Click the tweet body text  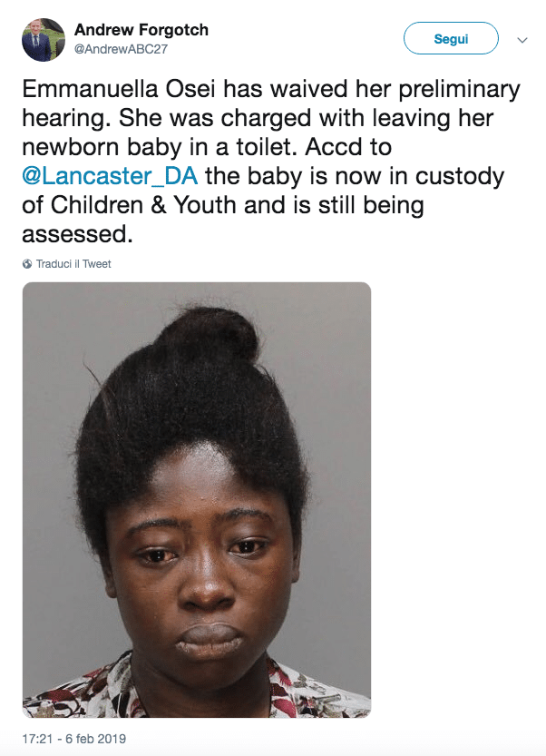coord(271,162)
